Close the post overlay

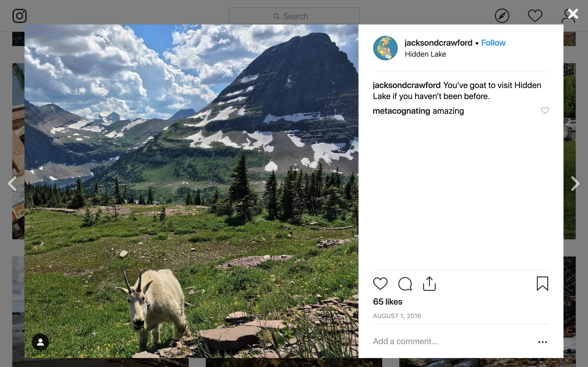(x=573, y=14)
